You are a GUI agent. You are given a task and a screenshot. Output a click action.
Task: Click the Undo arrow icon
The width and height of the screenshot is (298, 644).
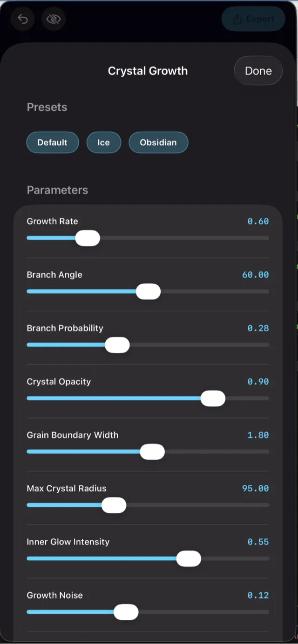[22, 19]
